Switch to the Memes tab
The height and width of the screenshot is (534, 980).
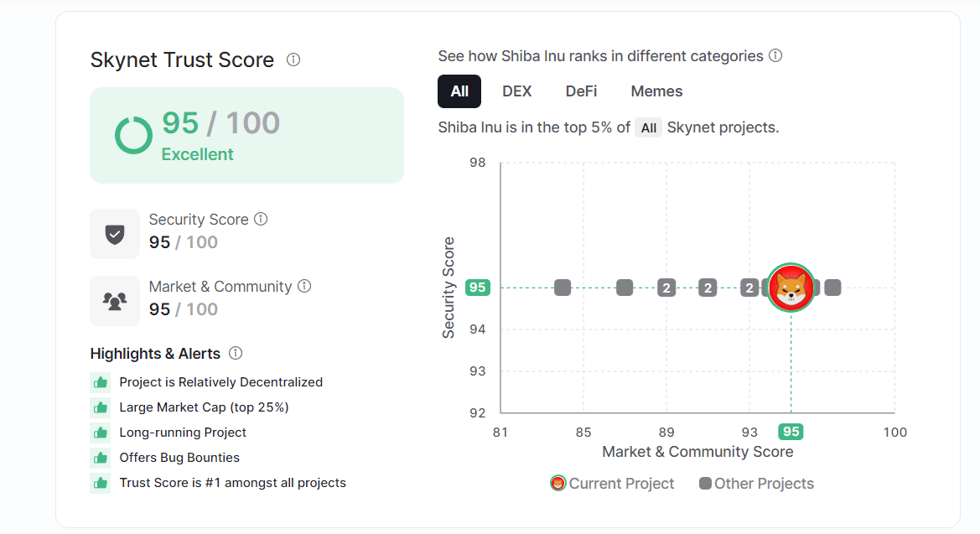[657, 91]
